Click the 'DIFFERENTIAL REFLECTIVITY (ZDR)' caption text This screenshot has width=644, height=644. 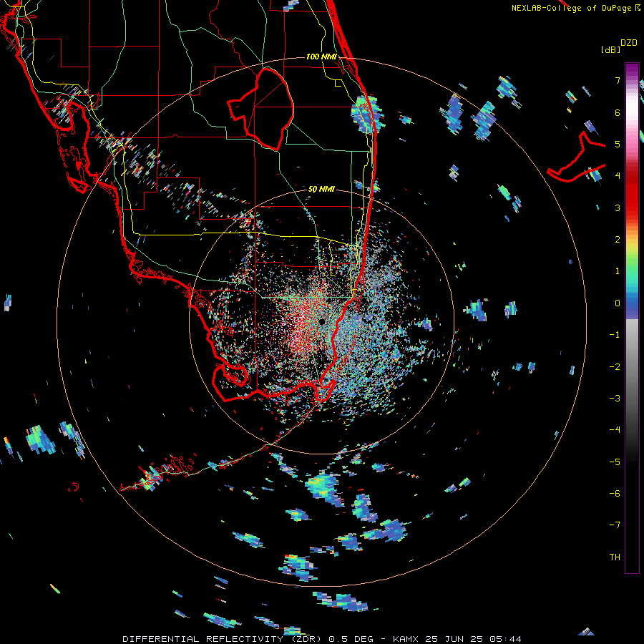(x=223, y=639)
